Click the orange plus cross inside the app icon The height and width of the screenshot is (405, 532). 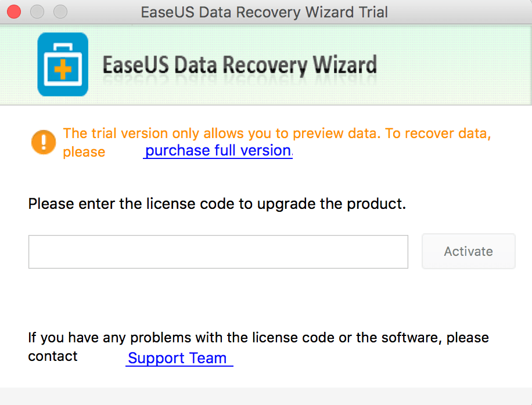click(63, 70)
